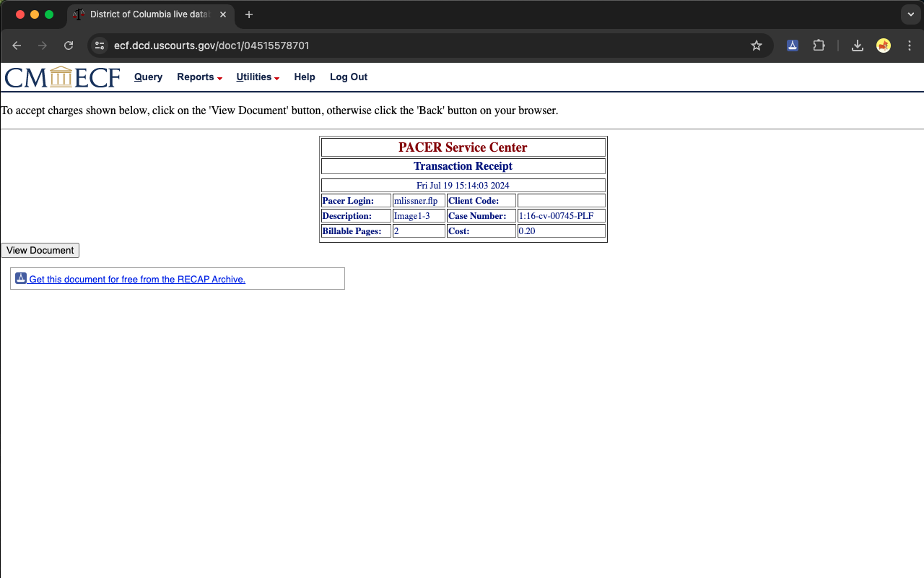This screenshot has width=924, height=578.
Task: Click the Case Number label cell
Action: click(x=481, y=216)
